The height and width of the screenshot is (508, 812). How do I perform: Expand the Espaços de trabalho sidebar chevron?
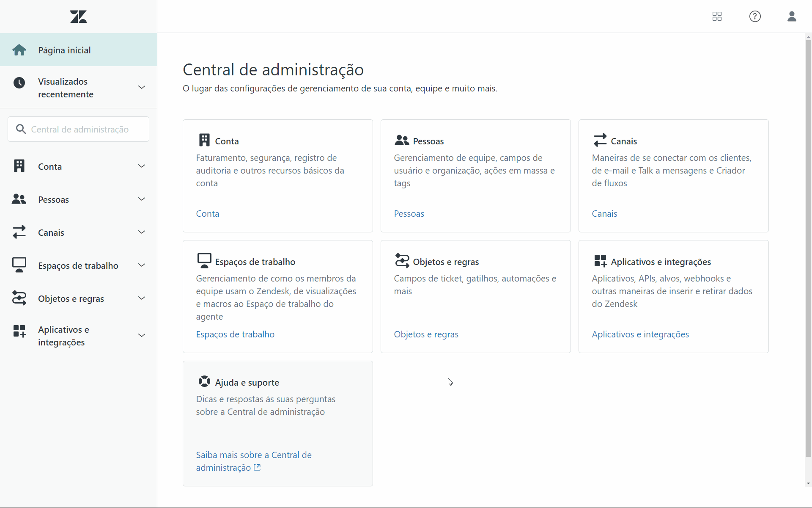tap(142, 265)
